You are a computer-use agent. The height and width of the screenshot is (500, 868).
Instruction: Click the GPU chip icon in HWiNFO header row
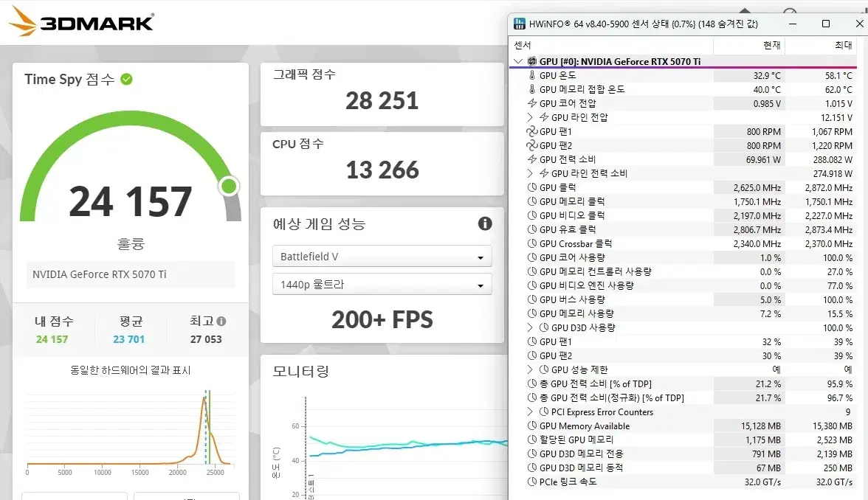(532, 61)
